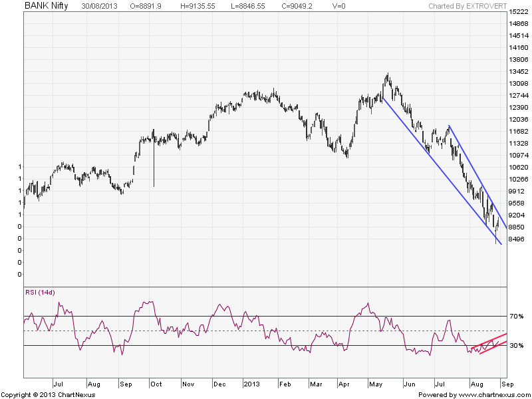
Task: Click the Oct month marker on time axis
Action: [156, 384]
